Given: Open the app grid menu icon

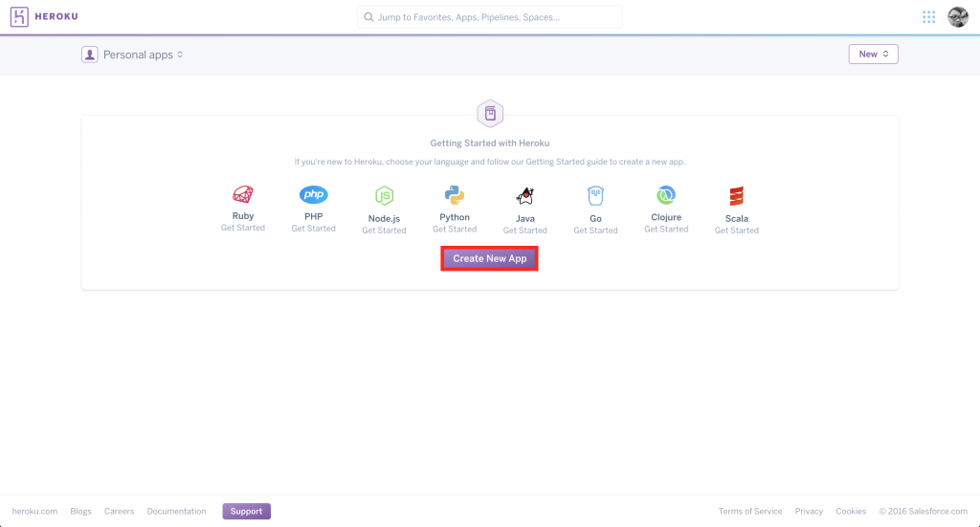Looking at the screenshot, I should (x=928, y=17).
